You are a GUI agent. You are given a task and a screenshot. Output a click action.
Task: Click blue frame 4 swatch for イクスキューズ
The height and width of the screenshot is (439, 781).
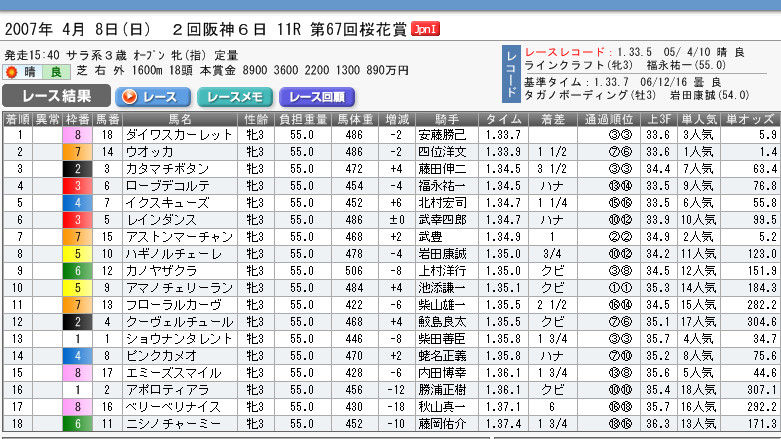coord(77,203)
